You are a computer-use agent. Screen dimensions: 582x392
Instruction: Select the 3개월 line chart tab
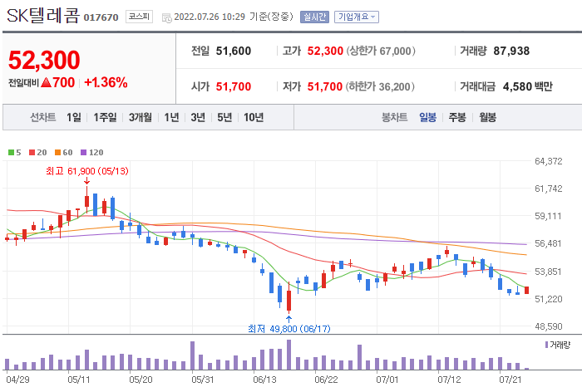tap(141, 118)
